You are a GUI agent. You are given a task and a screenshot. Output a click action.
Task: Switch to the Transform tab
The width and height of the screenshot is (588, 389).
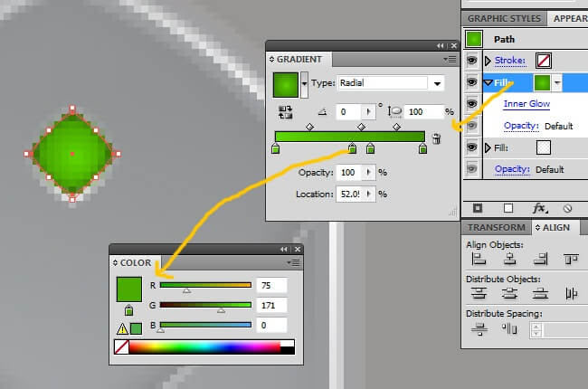coord(496,228)
